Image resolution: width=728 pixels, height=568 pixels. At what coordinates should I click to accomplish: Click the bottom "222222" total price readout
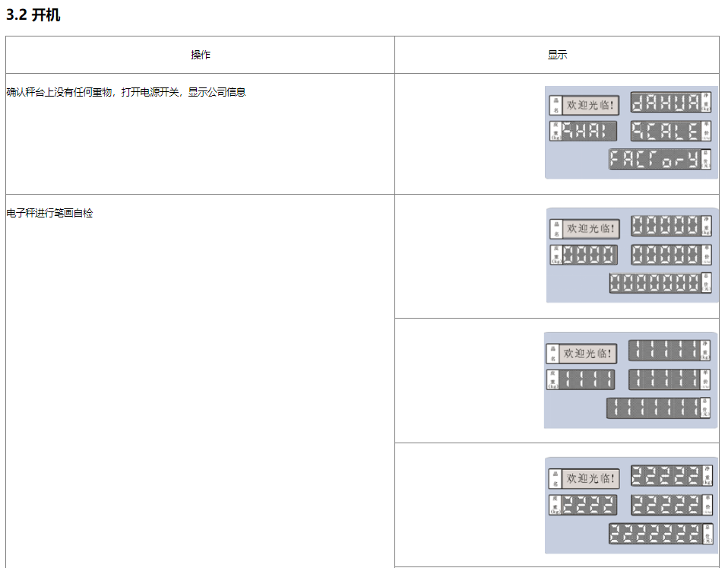654,534
